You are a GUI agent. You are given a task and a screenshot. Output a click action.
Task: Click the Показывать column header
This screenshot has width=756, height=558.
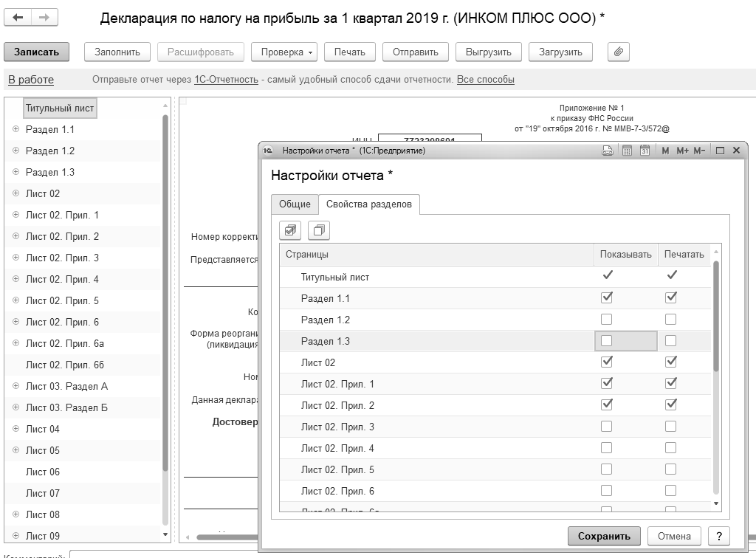[626, 255]
